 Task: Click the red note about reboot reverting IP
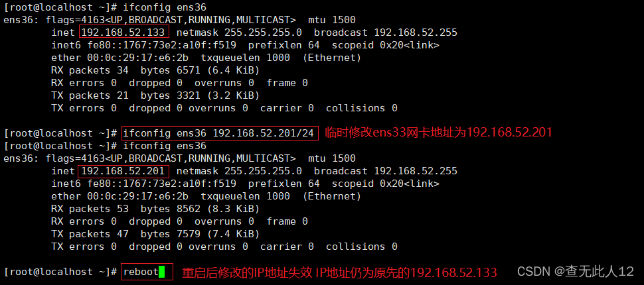339,272
